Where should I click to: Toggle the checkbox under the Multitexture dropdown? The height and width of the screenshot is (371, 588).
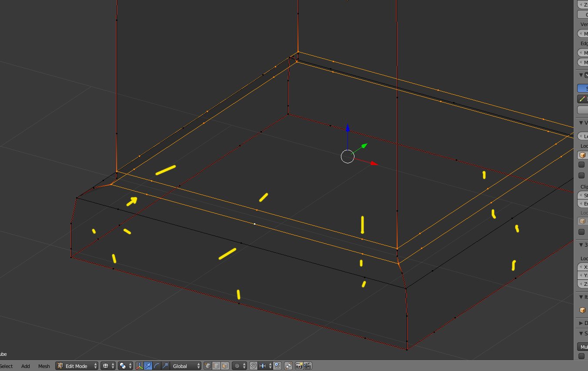(x=581, y=356)
